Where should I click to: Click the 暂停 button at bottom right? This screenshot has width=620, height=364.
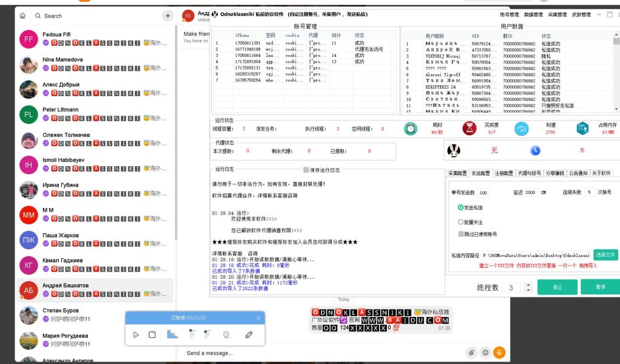click(x=599, y=288)
